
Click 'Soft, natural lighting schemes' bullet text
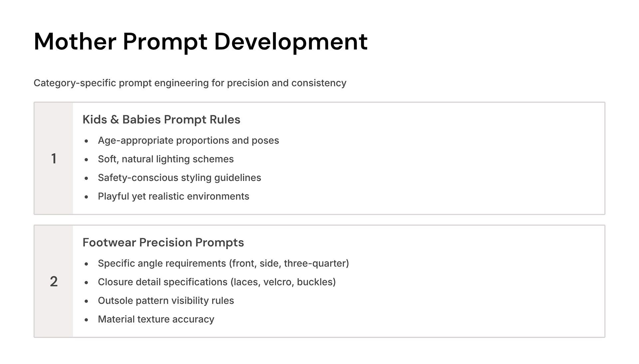click(165, 159)
